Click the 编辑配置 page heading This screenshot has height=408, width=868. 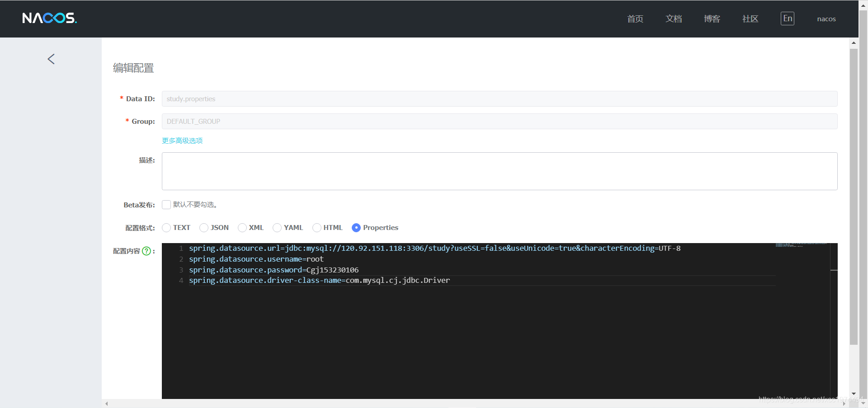point(133,68)
